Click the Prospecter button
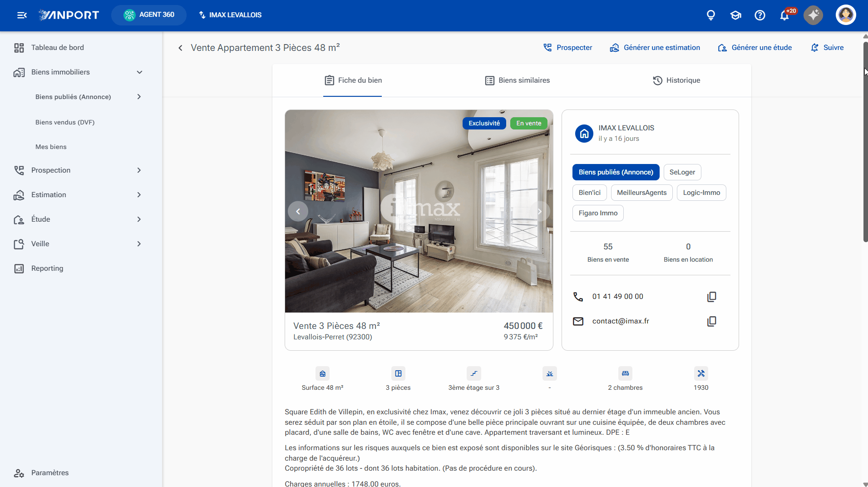 pos(567,48)
